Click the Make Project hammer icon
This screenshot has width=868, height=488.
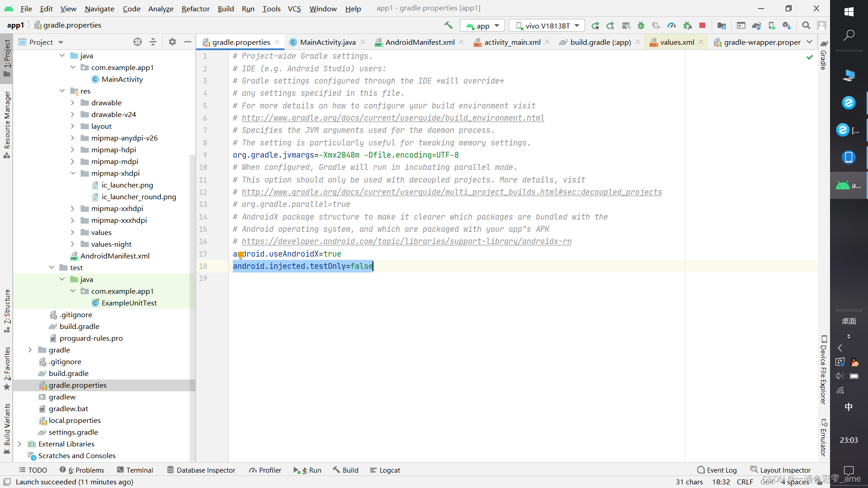[x=448, y=25]
